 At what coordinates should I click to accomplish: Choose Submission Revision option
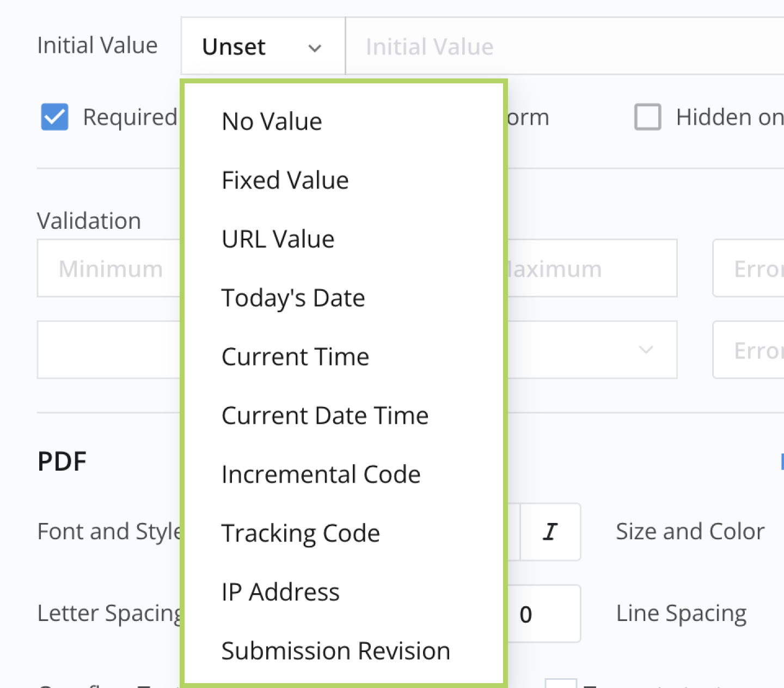(x=335, y=651)
